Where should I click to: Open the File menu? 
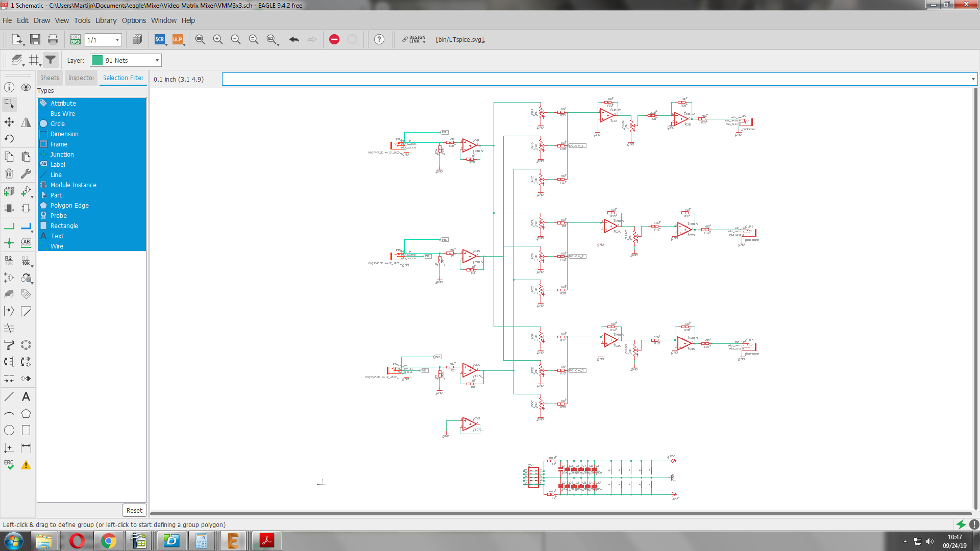pyautogui.click(x=7, y=20)
